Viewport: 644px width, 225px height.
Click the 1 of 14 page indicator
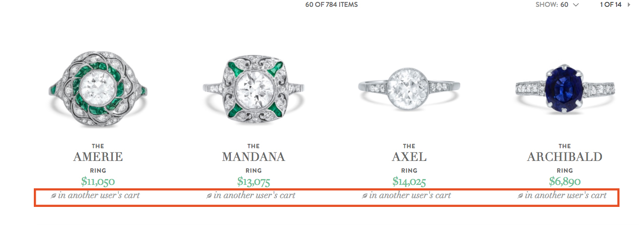click(611, 5)
